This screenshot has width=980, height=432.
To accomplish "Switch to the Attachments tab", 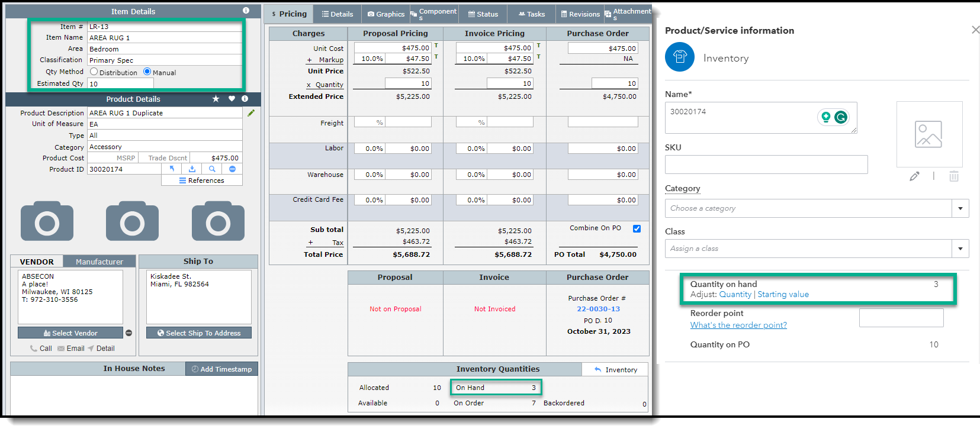I will pyautogui.click(x=628, y=14).
